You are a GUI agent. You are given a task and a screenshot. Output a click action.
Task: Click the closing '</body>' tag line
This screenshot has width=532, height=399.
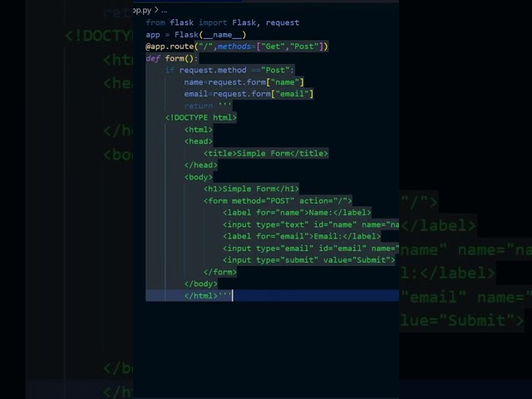coord(201,284)
